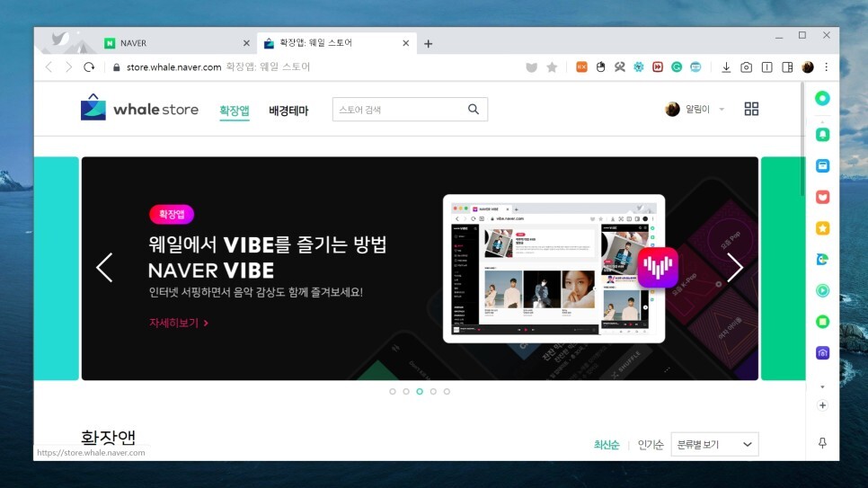Select the fifth carousel dot
Viewport: 868px width, 488px height.
[447, 392]
